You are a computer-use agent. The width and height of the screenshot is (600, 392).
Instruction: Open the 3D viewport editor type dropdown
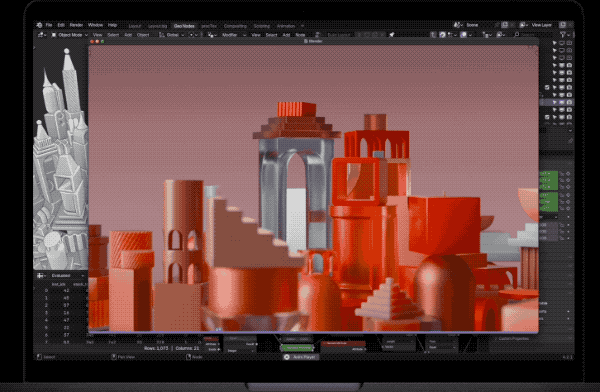42,35
